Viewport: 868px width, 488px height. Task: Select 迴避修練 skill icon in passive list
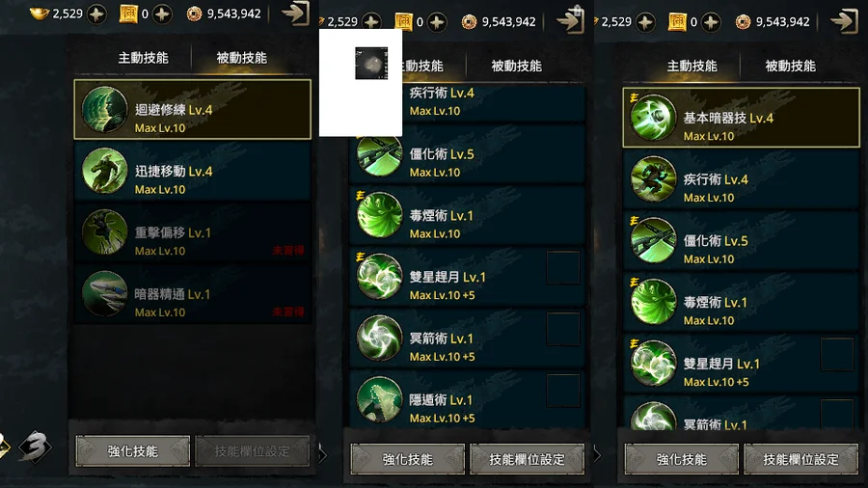104,110
